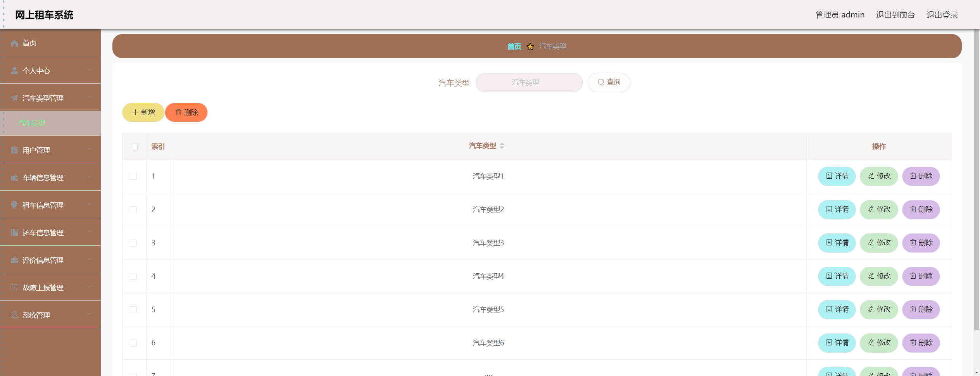The width and height of the screenshot is (980, 376).
Task: Open the 用户管理 menu label
Action: (36, 150)
